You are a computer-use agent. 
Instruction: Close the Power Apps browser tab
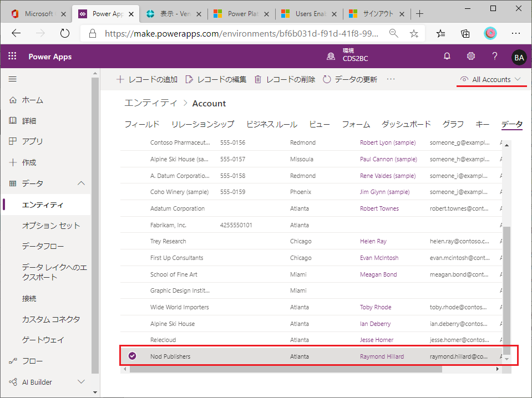point(131,14)
